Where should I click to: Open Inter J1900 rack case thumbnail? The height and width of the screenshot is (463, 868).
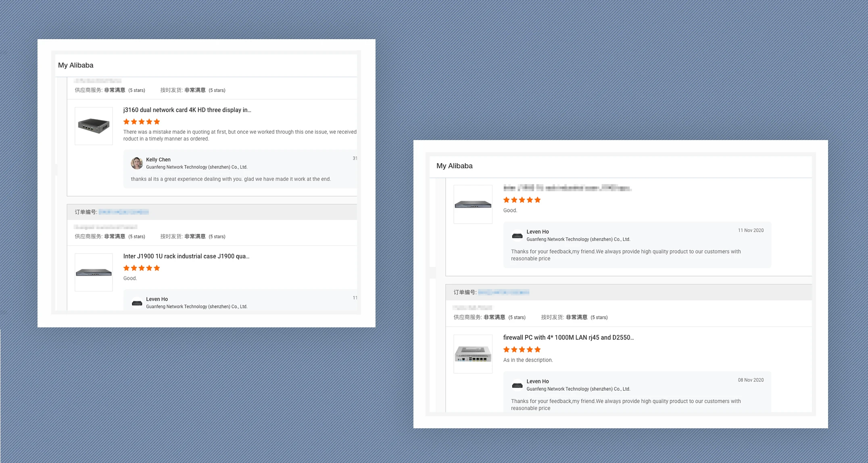click(94, 272)
